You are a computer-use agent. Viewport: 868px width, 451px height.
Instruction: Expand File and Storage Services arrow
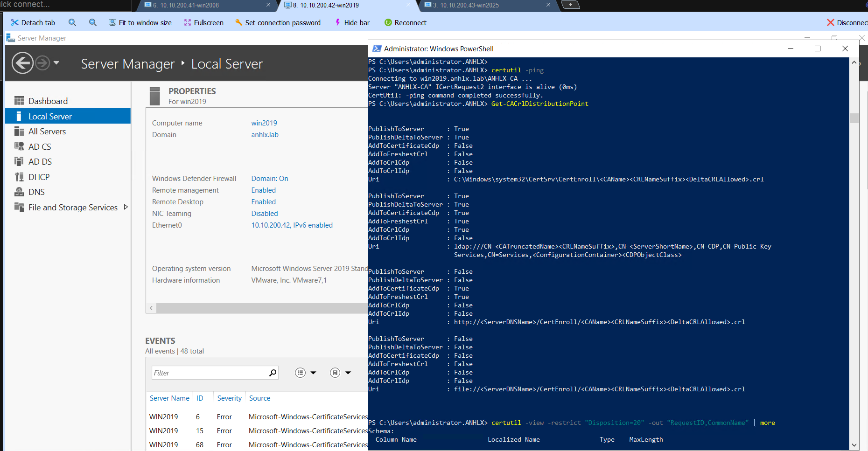click(x=126, y=207)
